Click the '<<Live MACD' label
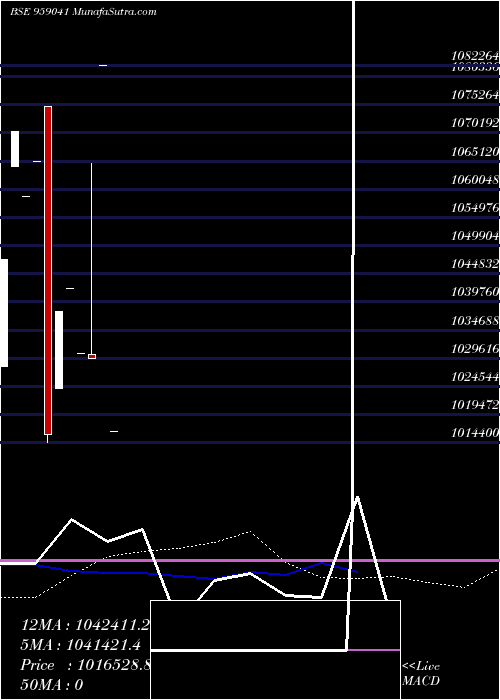500x700 pixels. click(x=421, y=674)
